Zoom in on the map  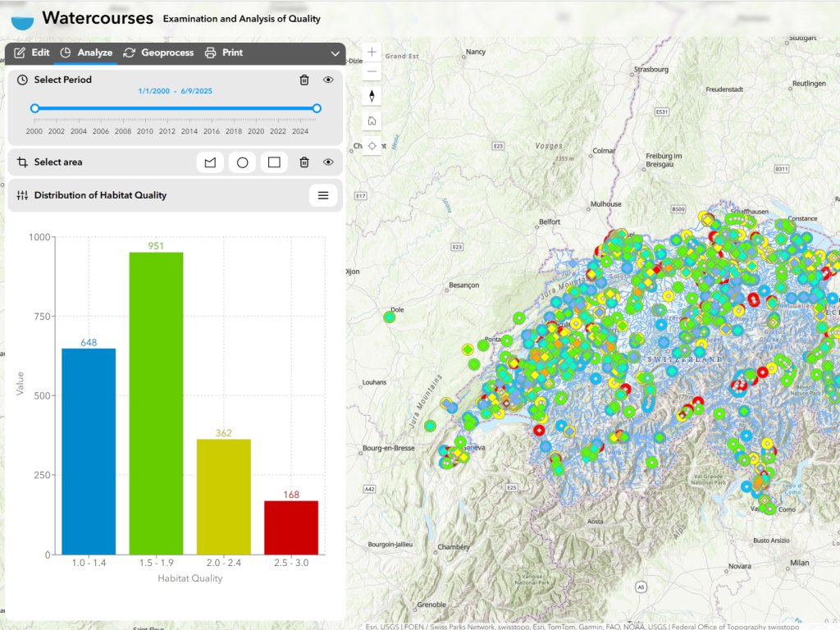pyautogui.click(x=372, y=52)
